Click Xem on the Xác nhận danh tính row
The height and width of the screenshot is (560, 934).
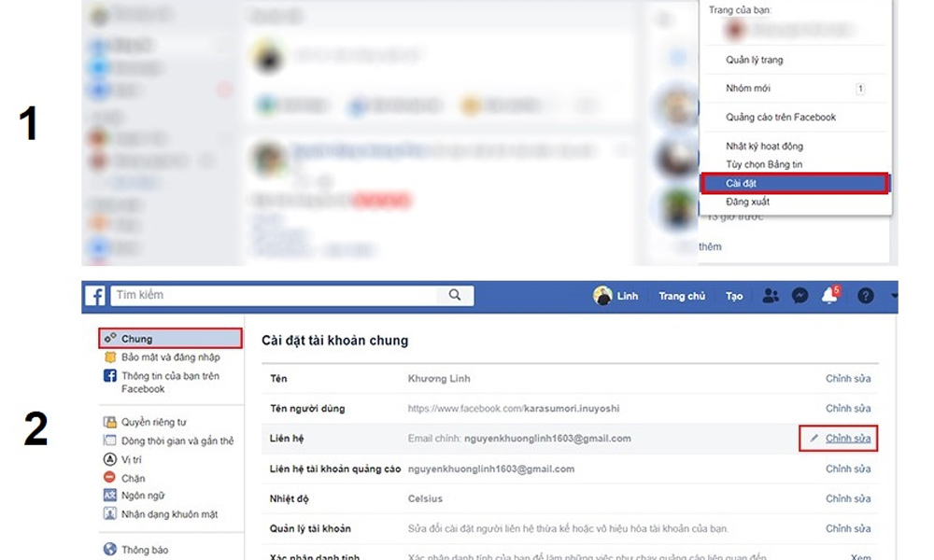tap(859, 556)
